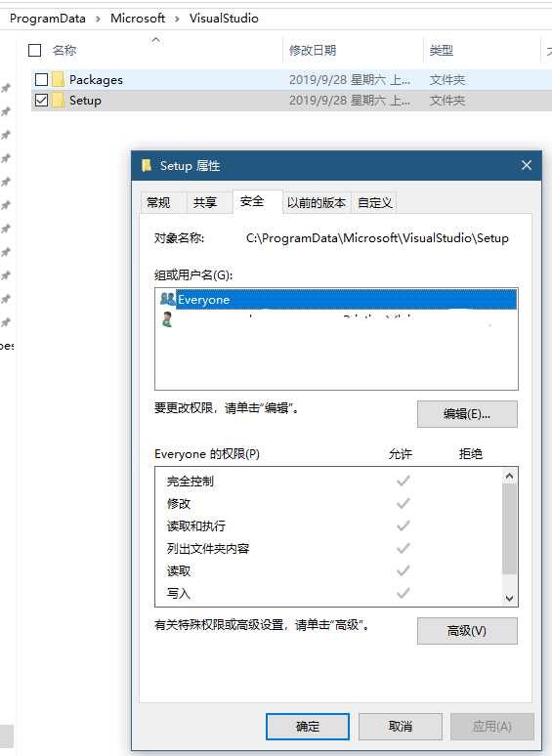The width and height of the screenshot is (552, 756).
Task: Click the permissions list scroll up arrow
Action: (509, 477)
